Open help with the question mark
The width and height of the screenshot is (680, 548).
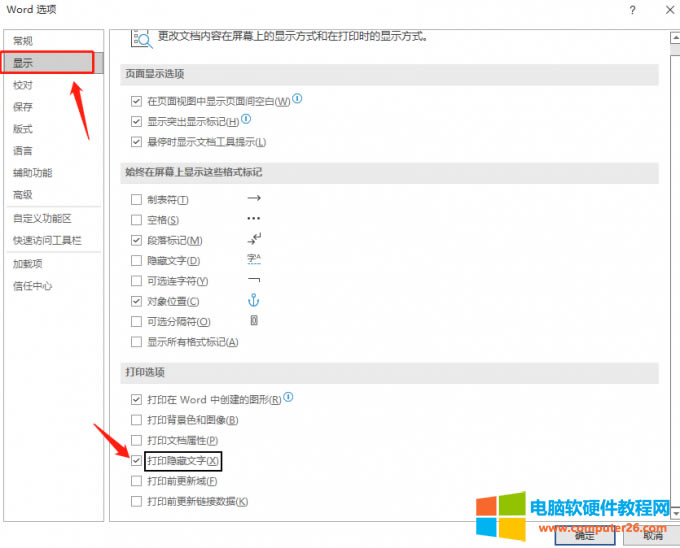632,10
